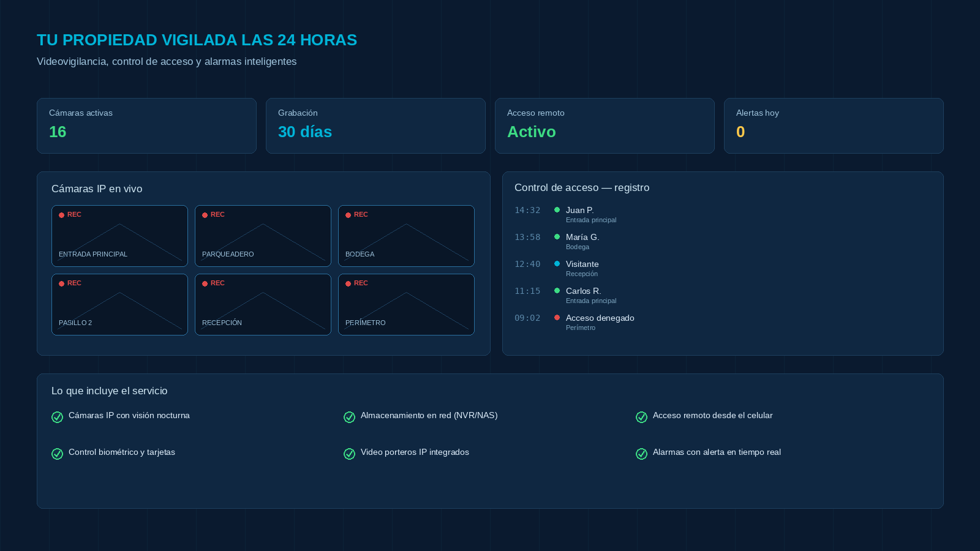Click the Acceso remoto desde el celular text

click(x=712, y=415)
